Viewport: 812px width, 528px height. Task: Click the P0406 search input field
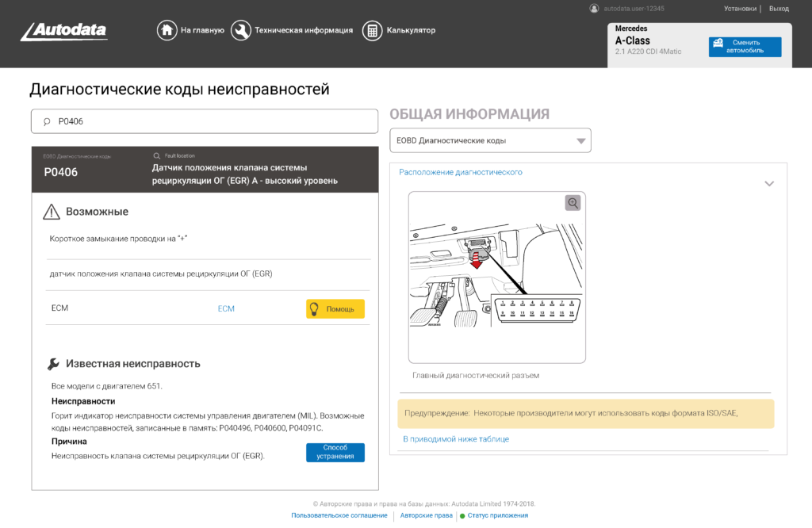click(x=205, y=122)
